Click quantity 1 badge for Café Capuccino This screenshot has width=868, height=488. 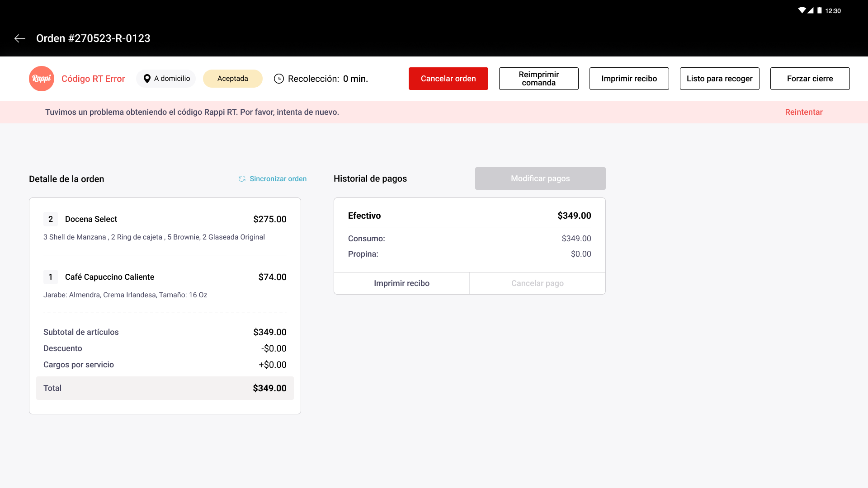coord(51,277)
